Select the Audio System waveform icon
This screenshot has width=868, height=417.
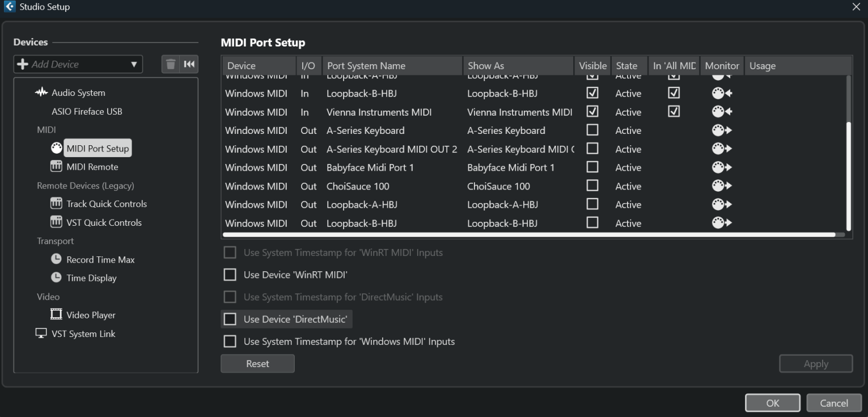coord(41,92)
